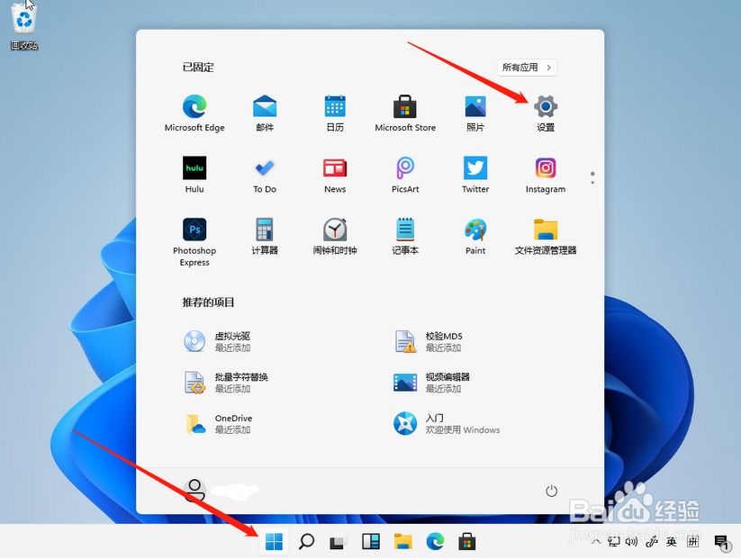Click the pen link icon in system tray
Screen dimensions: 741x560
652,542
